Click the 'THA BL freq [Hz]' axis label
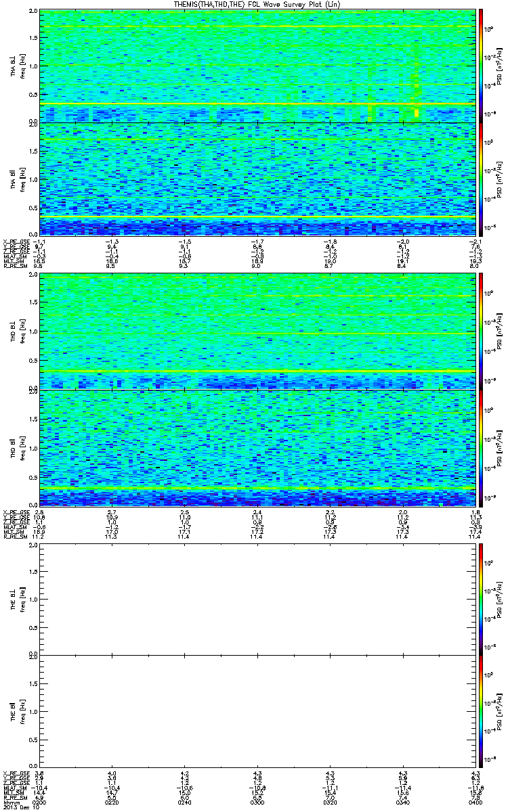508x812 pixels. [x=18, y=66]
